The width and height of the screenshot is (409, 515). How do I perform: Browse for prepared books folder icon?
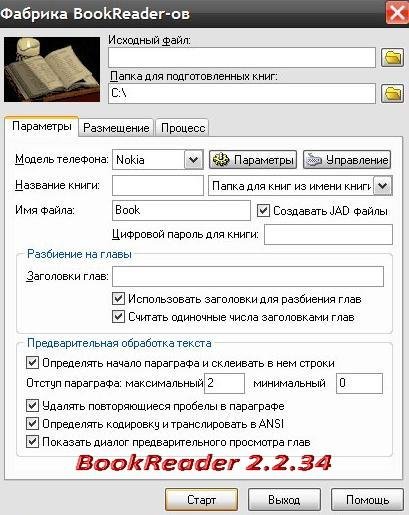[392, 93]
